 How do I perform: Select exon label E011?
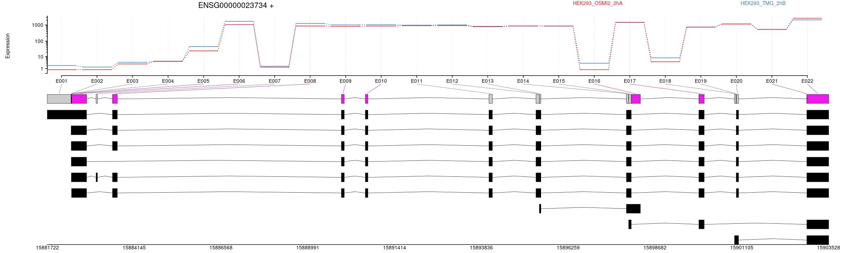[417, 81]
